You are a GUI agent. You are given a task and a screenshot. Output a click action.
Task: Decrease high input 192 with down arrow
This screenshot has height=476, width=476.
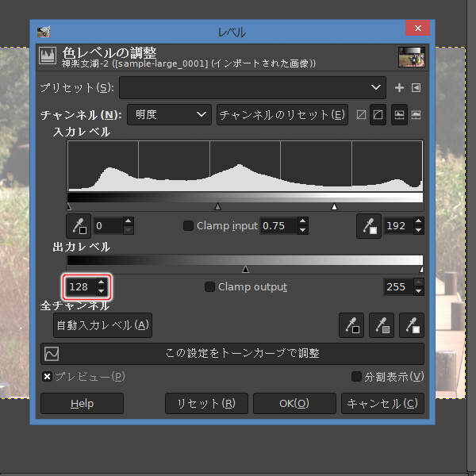419,230
